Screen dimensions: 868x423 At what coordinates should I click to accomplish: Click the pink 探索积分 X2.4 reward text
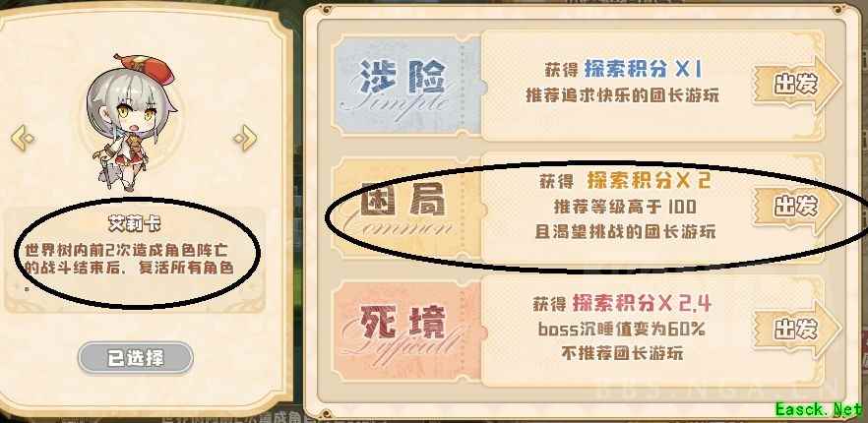[642, 303]
